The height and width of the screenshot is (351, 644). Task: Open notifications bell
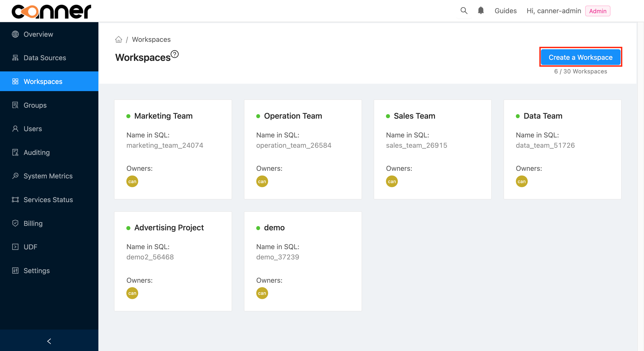[481, 11]
